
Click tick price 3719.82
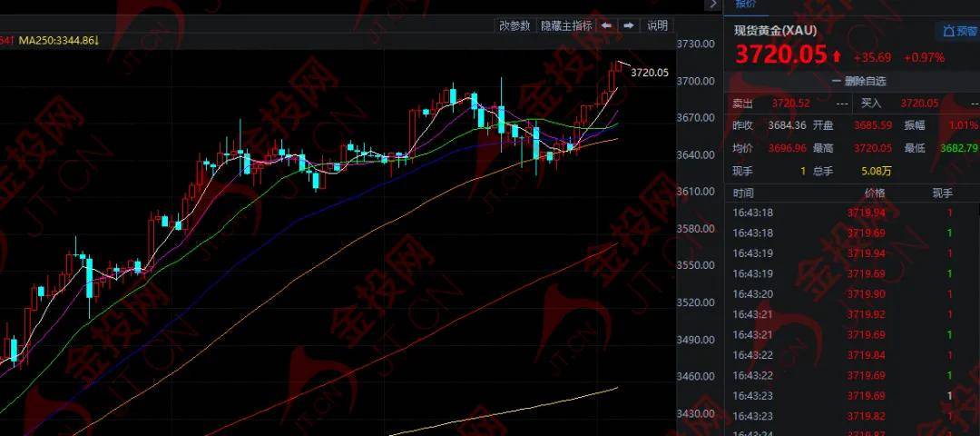867,416
